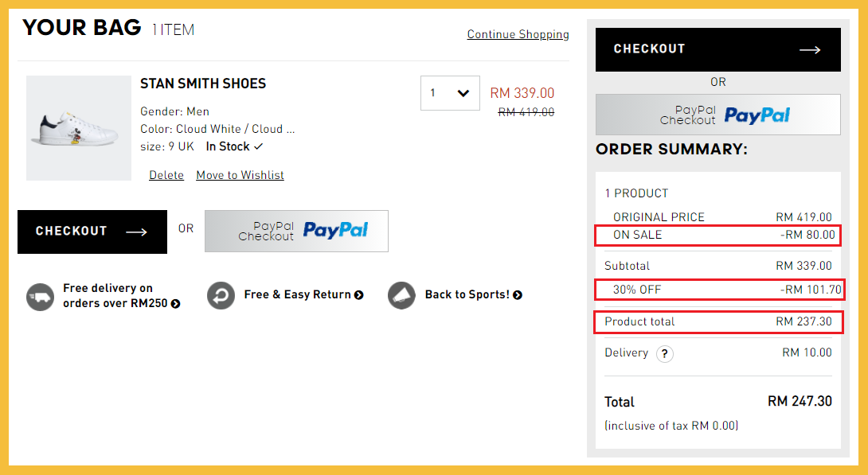Viewport: 868px width, 475px height.
Task: Click the Stan Smith shoe thumbnail
Action: tap(78, 128)
